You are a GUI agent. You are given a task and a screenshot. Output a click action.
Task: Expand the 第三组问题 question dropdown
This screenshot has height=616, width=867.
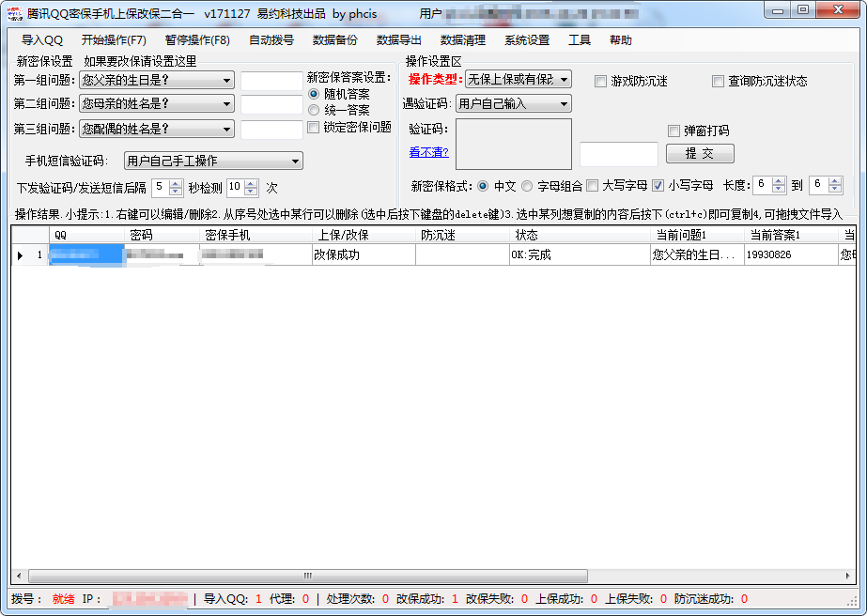157,129
